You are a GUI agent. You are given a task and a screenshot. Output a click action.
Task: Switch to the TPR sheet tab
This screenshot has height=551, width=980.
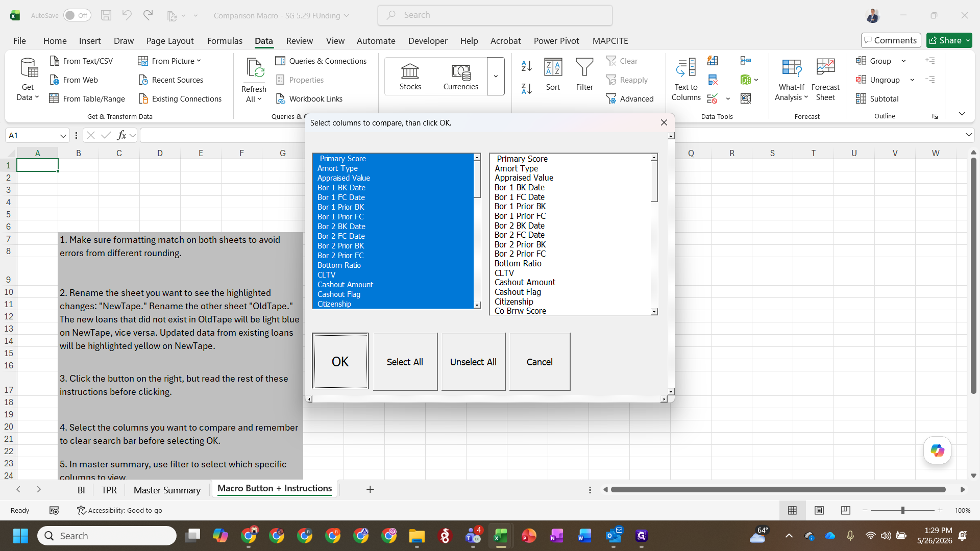point(109,490)
